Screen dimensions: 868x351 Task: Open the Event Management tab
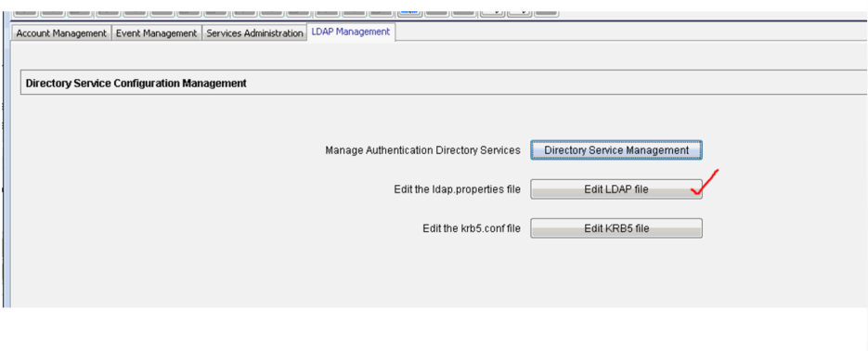(157, 33)
